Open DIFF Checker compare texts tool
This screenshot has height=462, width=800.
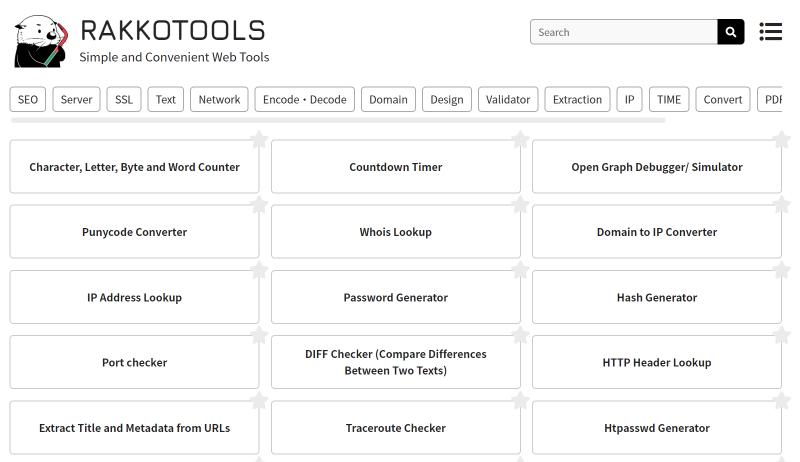tap(395, 362)
